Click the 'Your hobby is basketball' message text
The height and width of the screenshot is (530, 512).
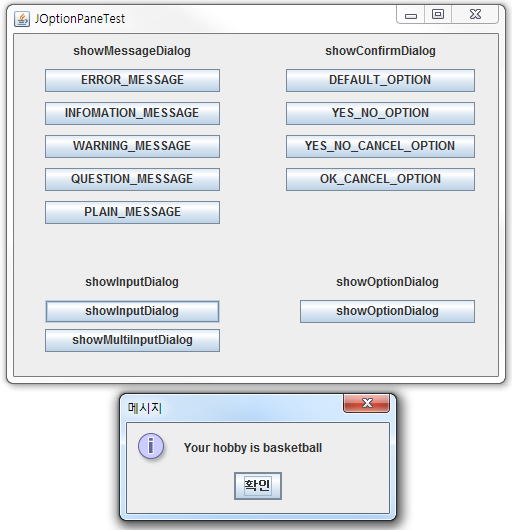(253, 448)
